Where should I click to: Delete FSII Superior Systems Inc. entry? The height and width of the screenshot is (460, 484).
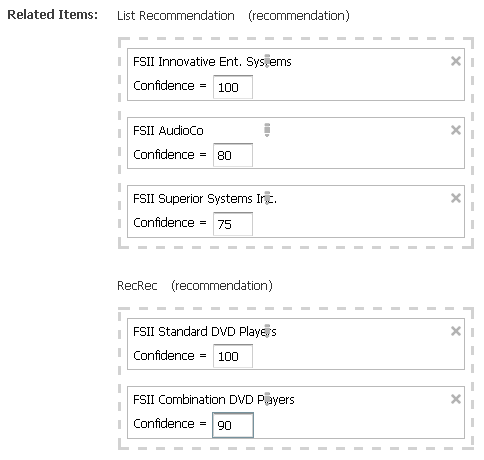coord(455,198)
